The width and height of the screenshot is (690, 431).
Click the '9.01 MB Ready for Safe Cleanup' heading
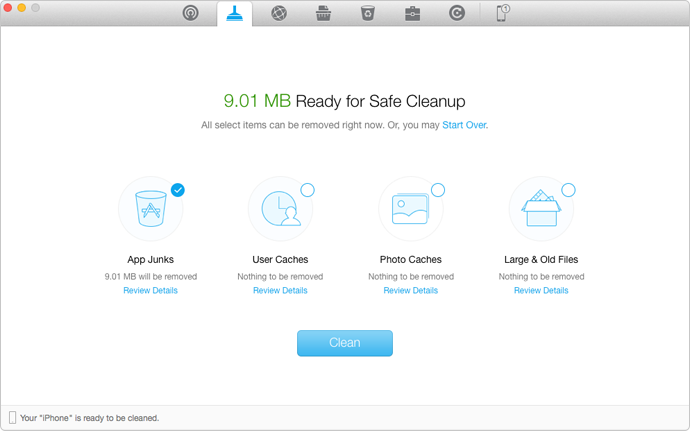pyautogui.click(x=345, y=101)
